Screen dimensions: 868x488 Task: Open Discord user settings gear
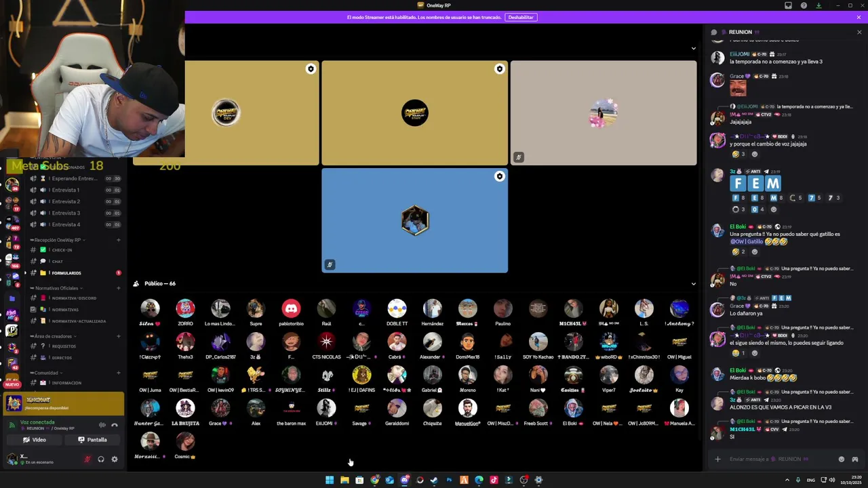[x=115, y=459]
